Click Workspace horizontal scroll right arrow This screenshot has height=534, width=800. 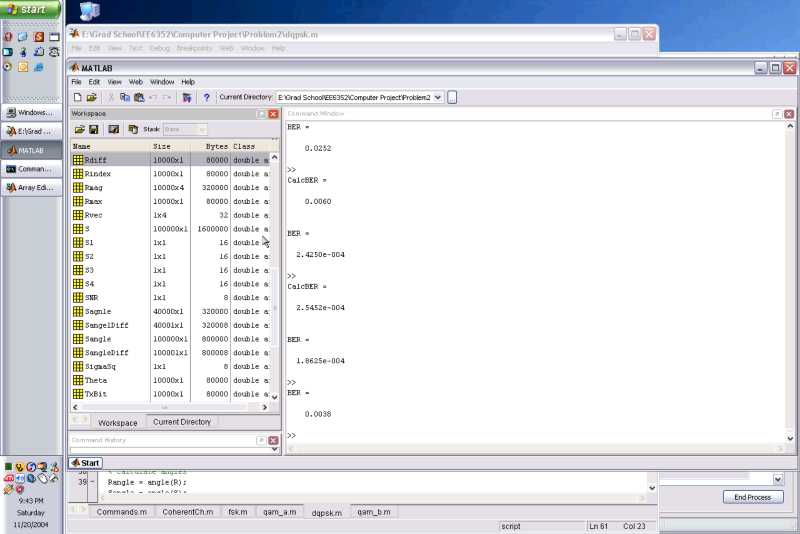(x=264, y=407)
